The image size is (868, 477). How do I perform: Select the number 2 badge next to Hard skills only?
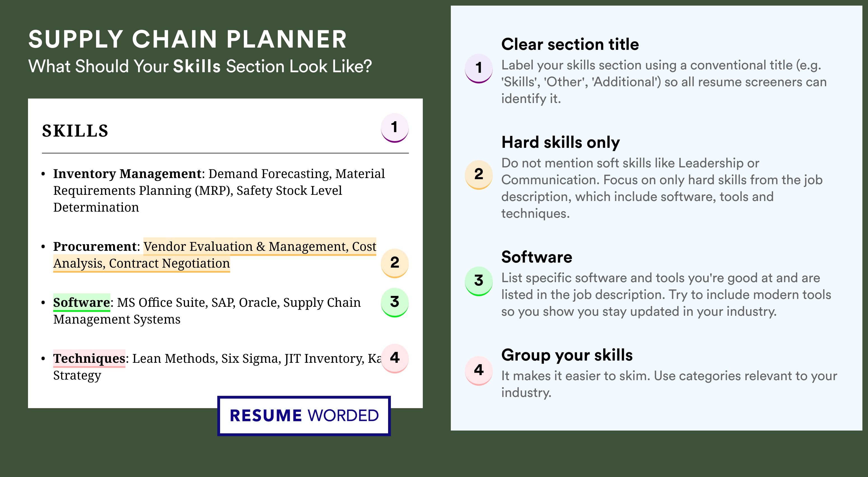tap(479, 174)
